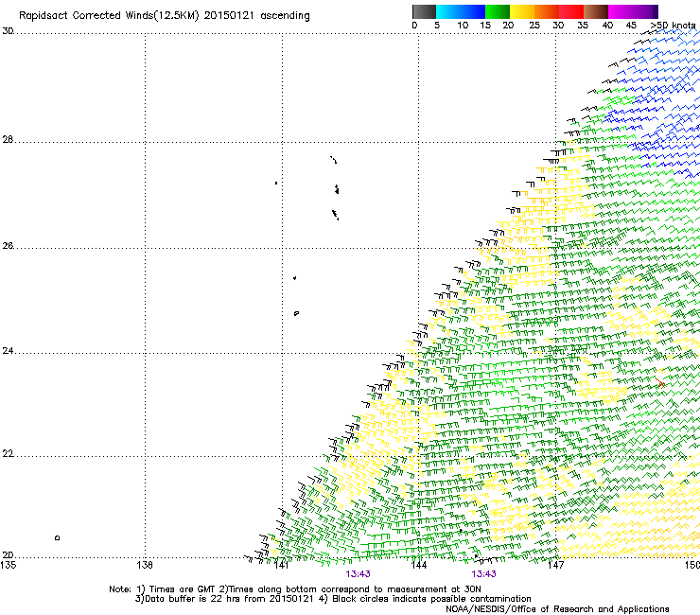Click the 'Rapidscat Corrected Winds(12.5KM)' title text
The height and width of the screenshot is (615, 700).
[x=109, y=16]
